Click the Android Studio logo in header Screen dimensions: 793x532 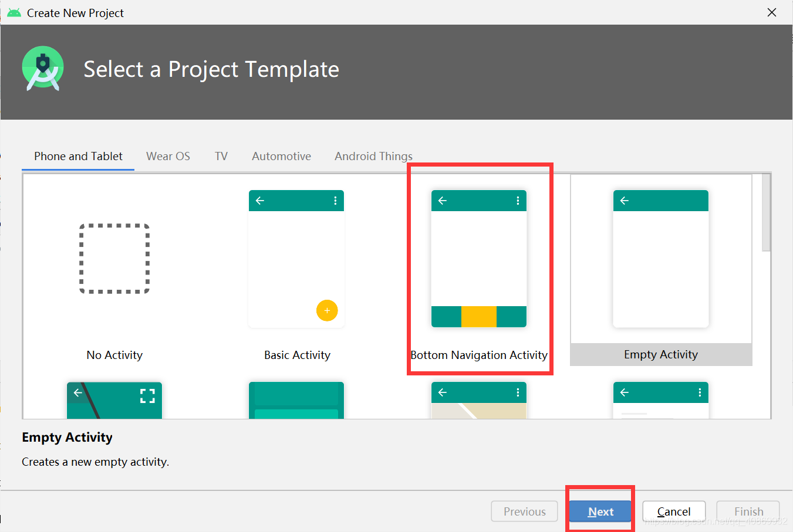pos(43,68)
